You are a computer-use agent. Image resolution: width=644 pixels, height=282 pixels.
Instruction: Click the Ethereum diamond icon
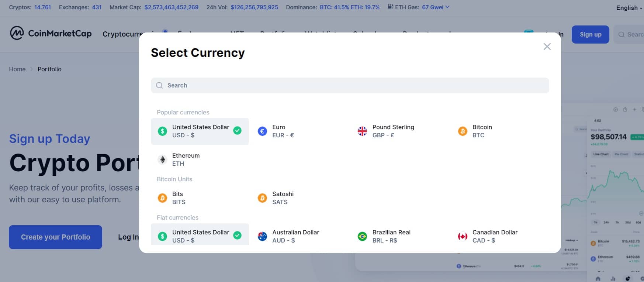tap(162, 159)
